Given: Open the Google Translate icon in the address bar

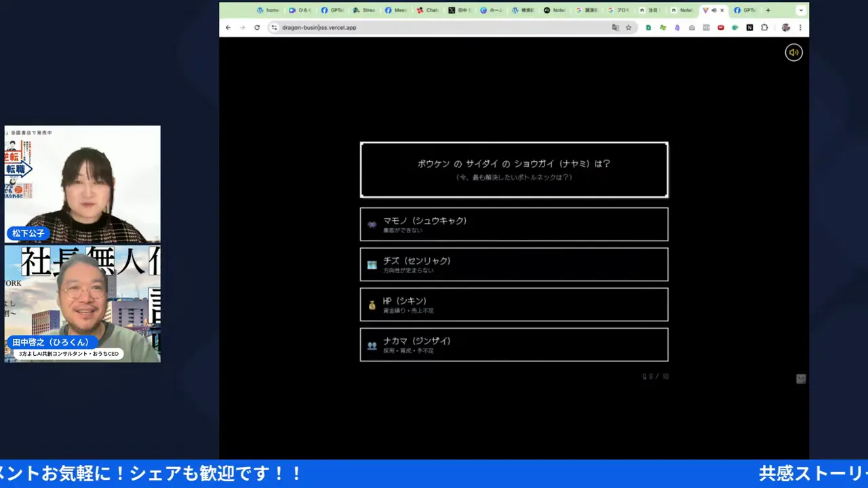Looking at the screenshot, I should tap(615, 27).
